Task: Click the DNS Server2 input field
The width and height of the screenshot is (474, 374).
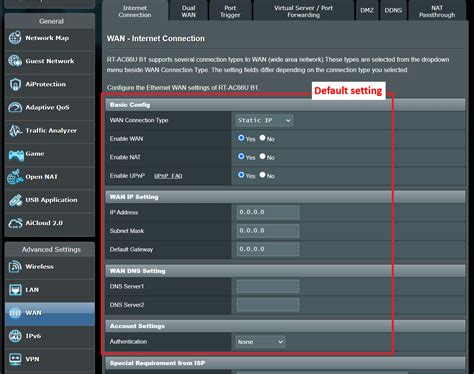Action: pyautogui.click(x=268, y=305)
